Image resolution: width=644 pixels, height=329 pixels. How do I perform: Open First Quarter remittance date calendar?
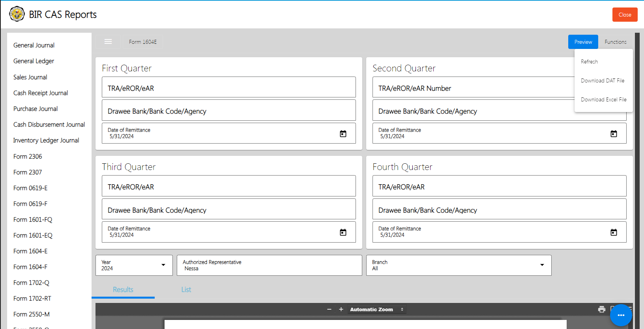(343, 134)
